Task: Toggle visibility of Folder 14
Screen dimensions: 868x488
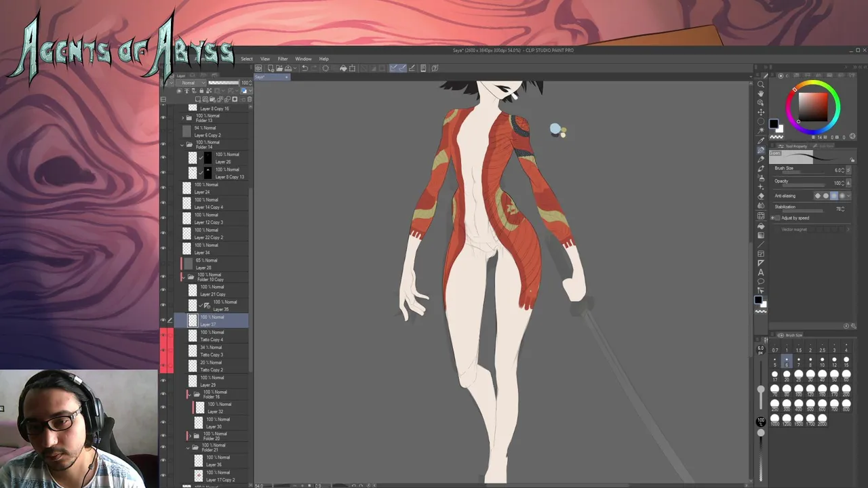Action: [x=163, y=144]
